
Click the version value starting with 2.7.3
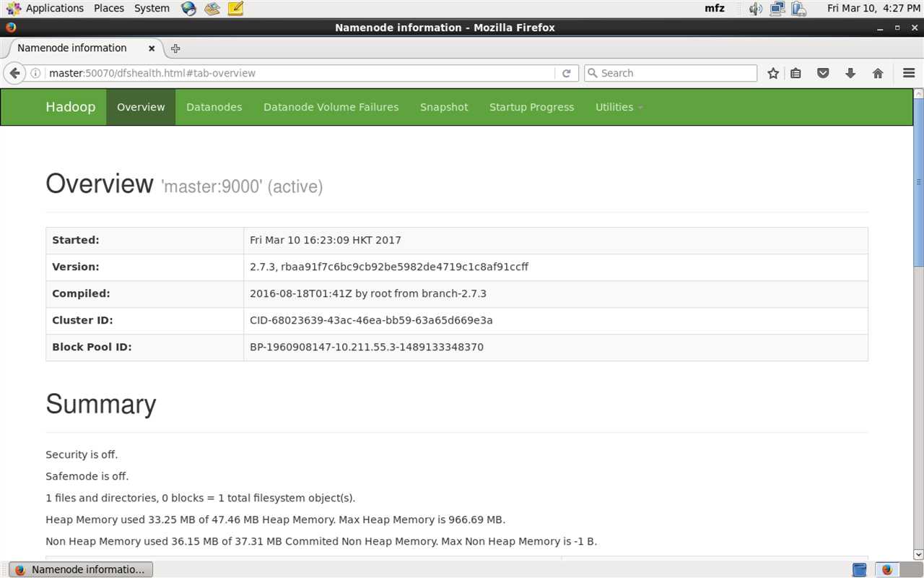tap(389, 267)
